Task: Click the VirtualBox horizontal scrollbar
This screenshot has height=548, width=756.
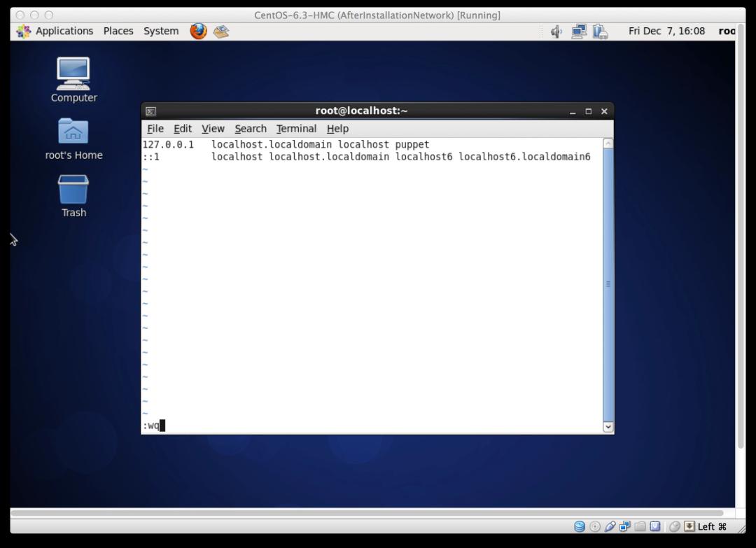Action: tap(371, 513)
